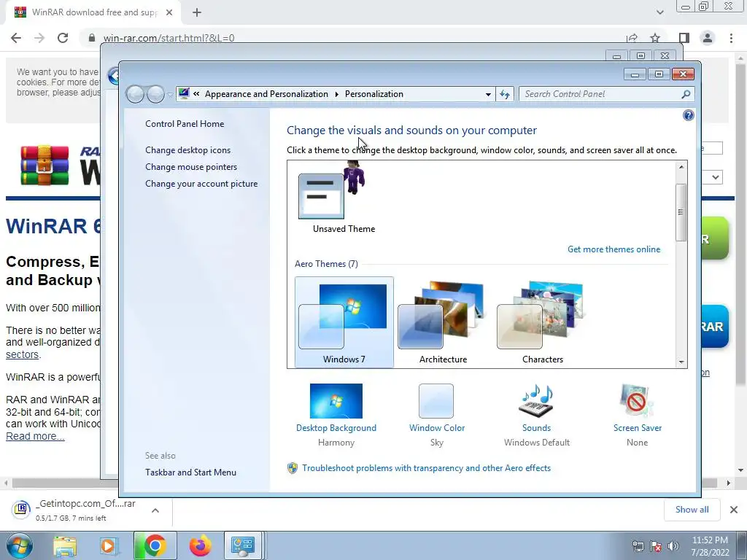Image resolution: width=747 pixels, height=560 pixels.
Task: Bookmark this page with star icon
Action: [x=655, y=38]
